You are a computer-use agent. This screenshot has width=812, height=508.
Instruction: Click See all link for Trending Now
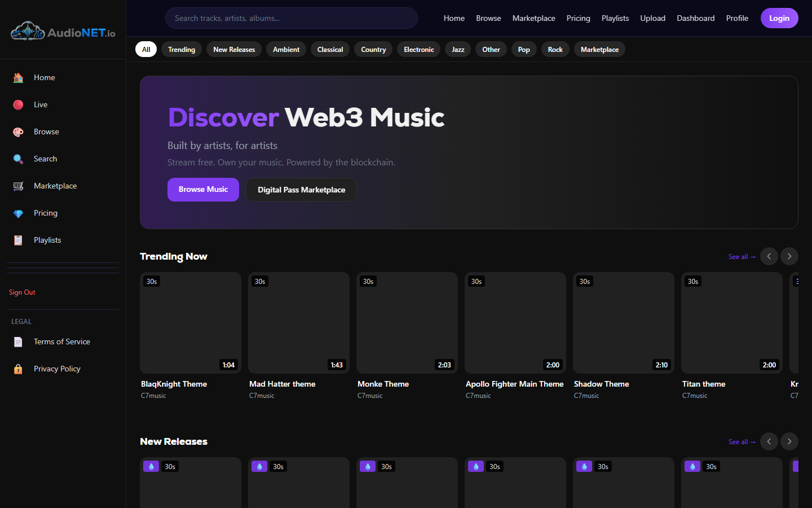point(742,257)
